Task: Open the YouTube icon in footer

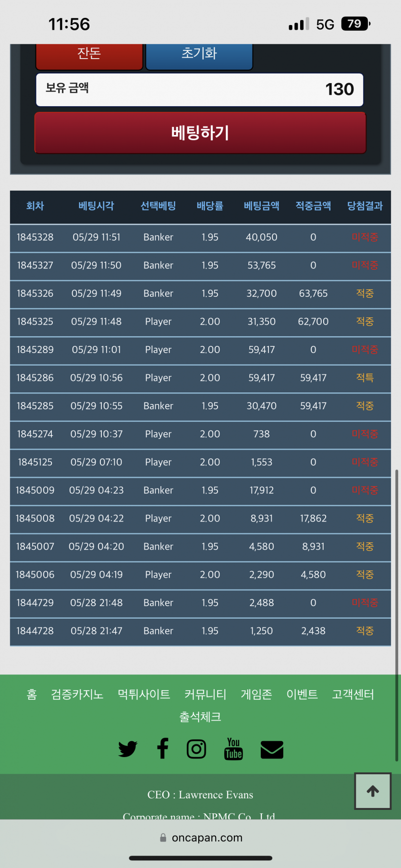Action: pos(233,749)
